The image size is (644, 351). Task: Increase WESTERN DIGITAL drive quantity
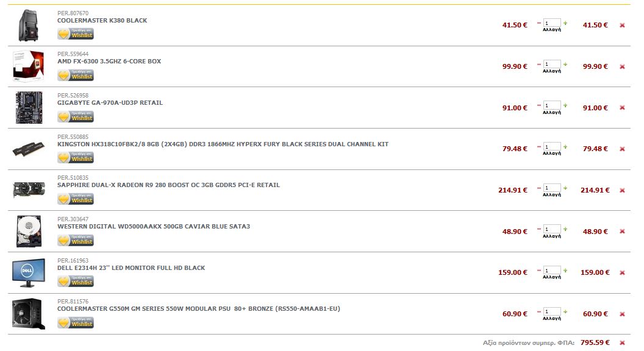pyautogui.click(x=565, y=229)
